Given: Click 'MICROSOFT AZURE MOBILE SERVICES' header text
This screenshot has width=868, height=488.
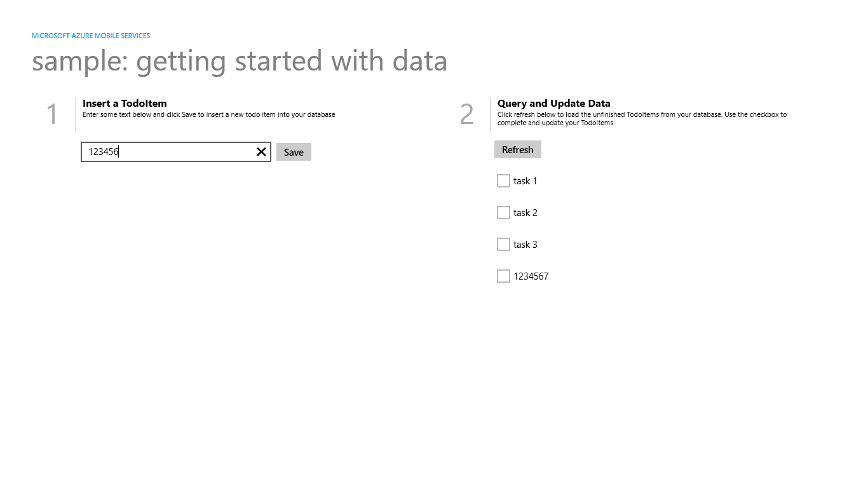Looking at the screenshot, I should 91,36.
